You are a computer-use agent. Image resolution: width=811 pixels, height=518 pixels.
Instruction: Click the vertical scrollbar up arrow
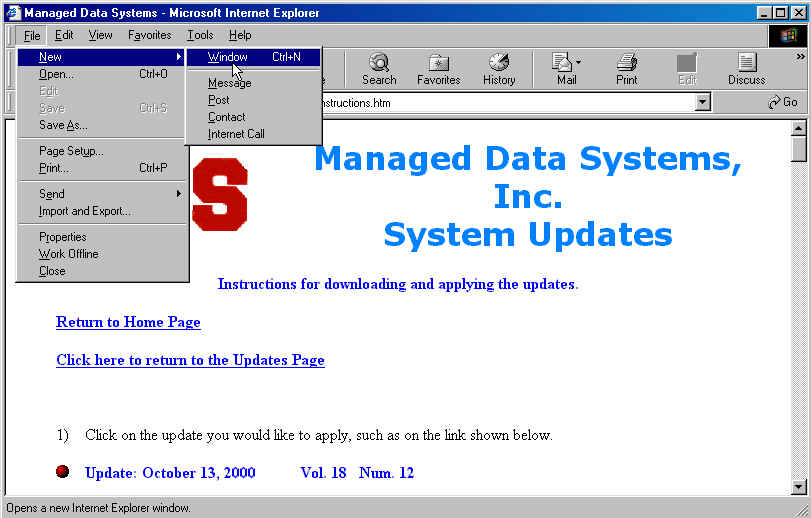point(799,128)
